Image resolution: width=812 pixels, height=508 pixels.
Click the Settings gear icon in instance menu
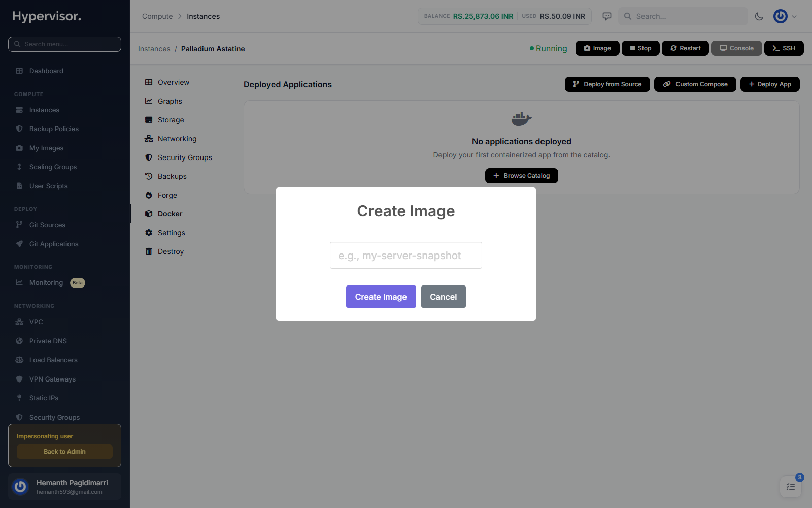point(149,233)
